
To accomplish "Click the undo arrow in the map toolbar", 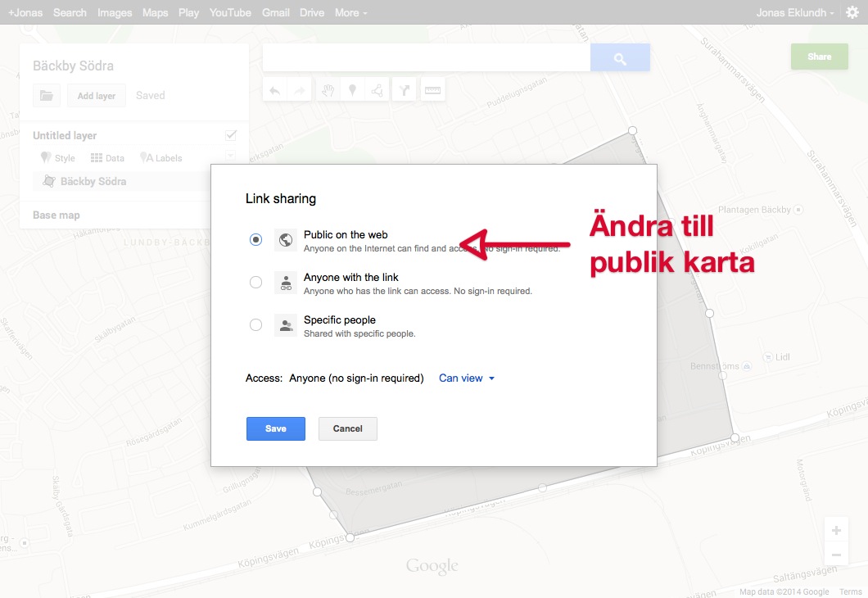I will click(274, 90).
